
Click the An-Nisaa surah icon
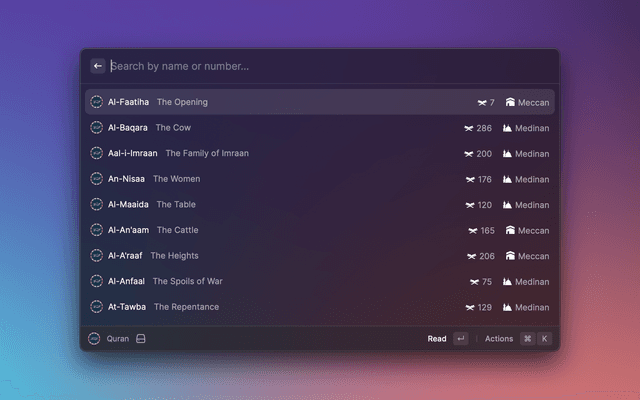click(x=97, y=179)
